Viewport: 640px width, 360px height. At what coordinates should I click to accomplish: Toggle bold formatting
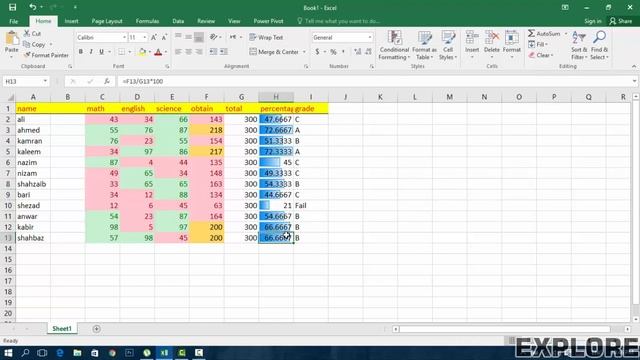click(81, 52)
